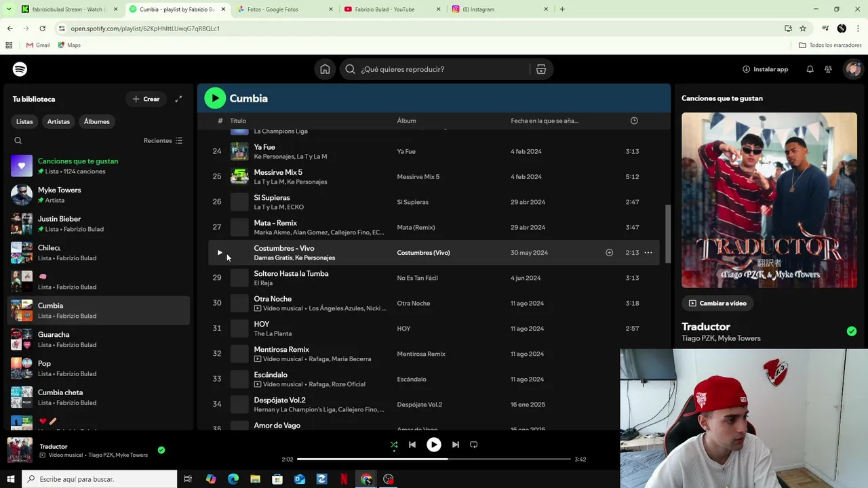Switch to Instagram browser tab
The width and height of the screenshot is (868, 488).
[499, 9]
